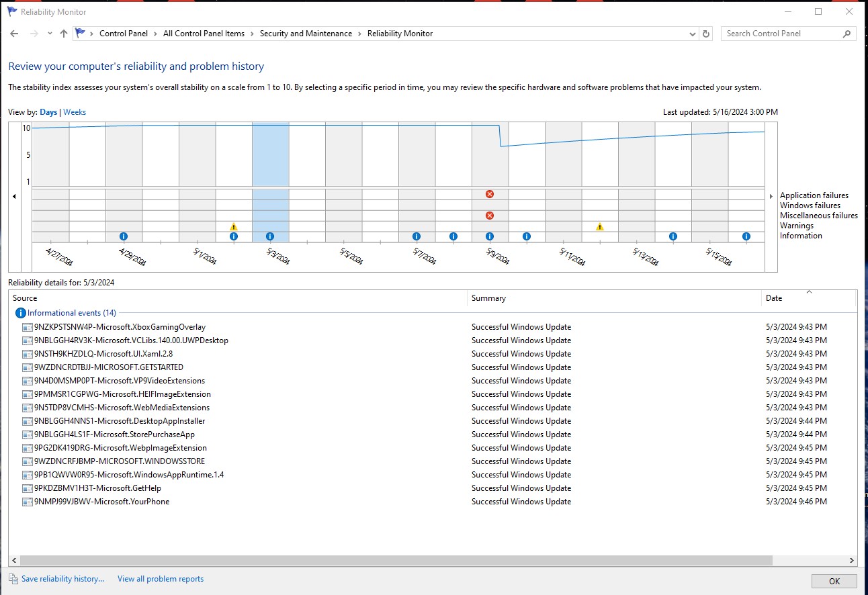Click Save reliability history link
Viewport: 868px width, 595px height.
coord(62,579)
